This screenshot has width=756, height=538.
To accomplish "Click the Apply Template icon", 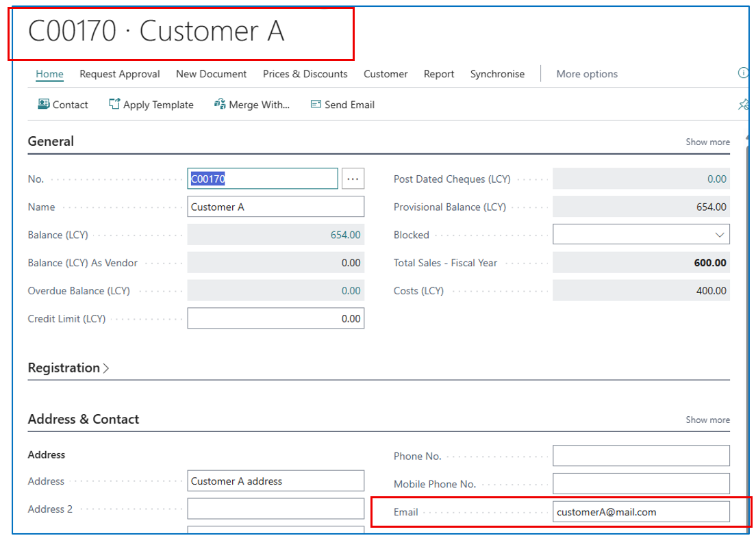I will tap(114, 104).
